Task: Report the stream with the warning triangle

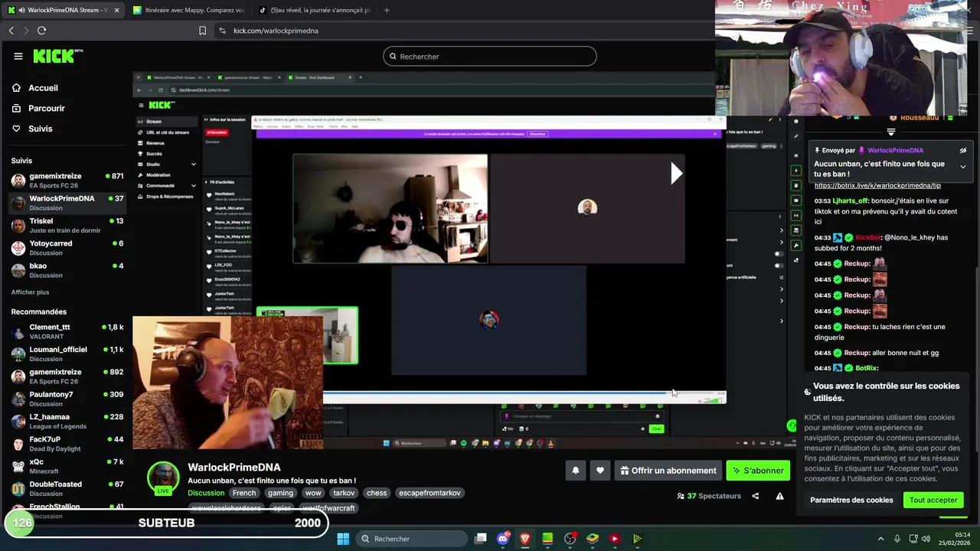Action: click(x=779, y=496)
